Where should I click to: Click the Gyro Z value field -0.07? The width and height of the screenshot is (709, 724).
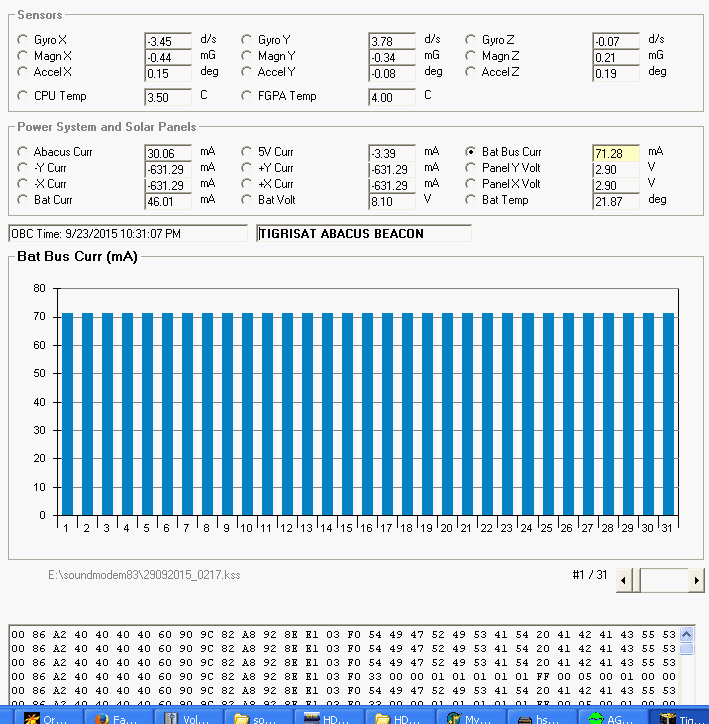616,41
